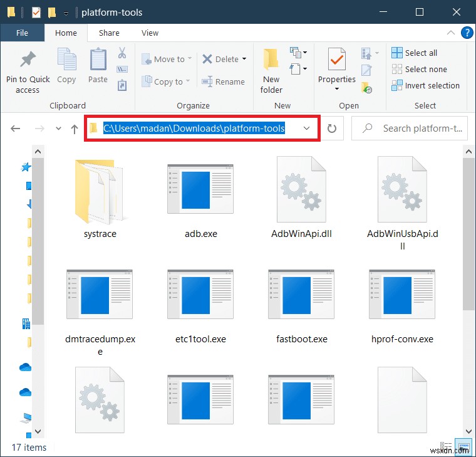Select the systrace folder
The width and height of the screenshot is (476, 457).
(x=100, y=199)
